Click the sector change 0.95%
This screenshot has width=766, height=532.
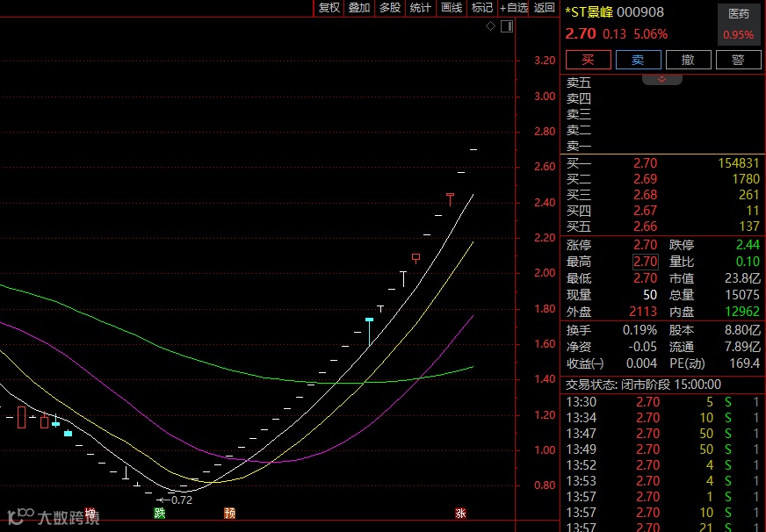[739, 35]
